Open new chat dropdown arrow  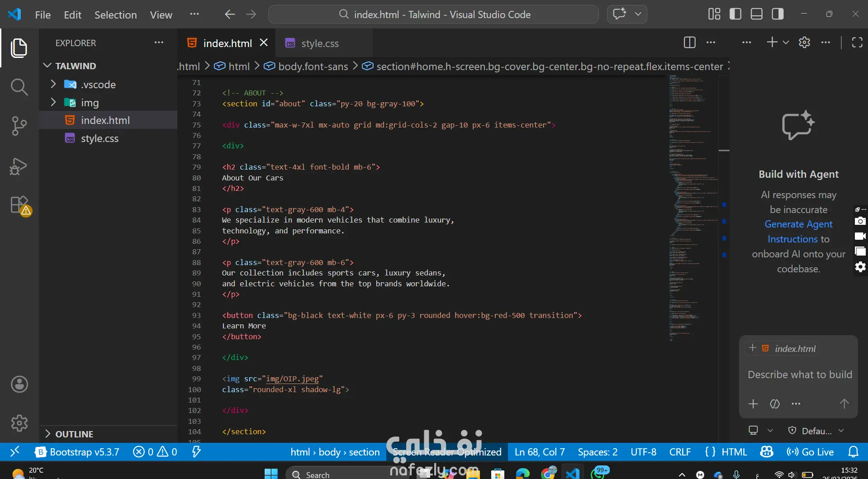point(786,43)
